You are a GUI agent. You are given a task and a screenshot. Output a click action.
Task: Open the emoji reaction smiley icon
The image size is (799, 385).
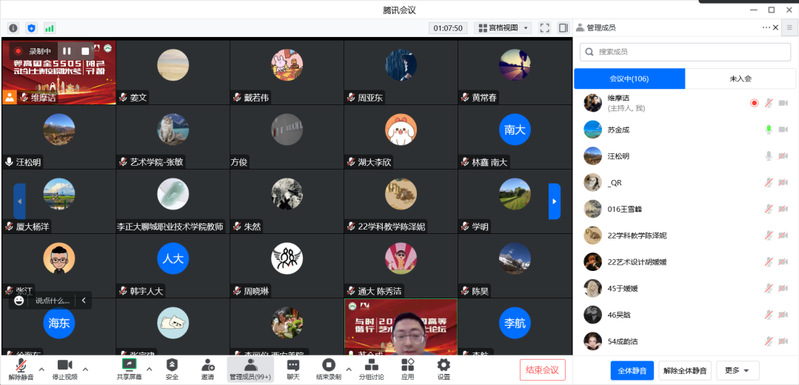pyautogui.click(x=19, y=300)
